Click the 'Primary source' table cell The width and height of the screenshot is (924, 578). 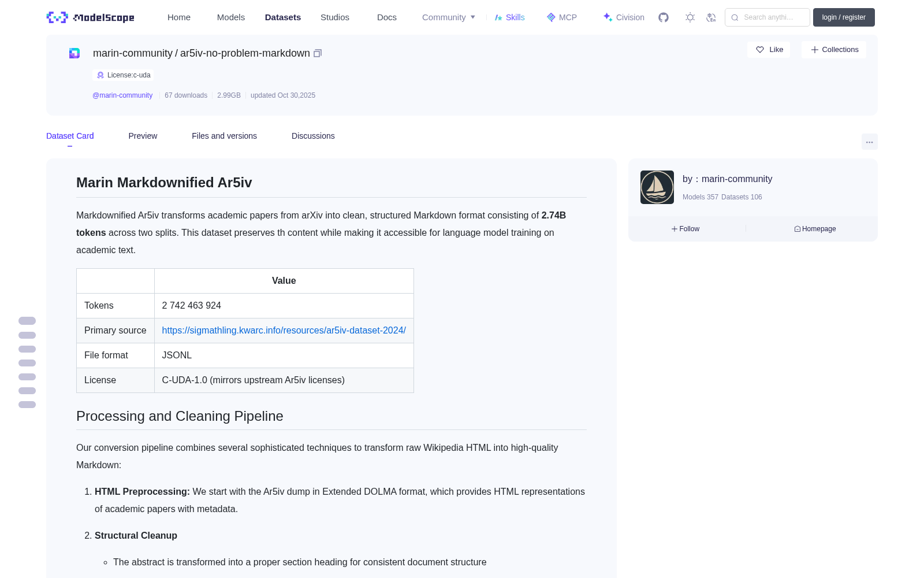[x=115, y=331]
